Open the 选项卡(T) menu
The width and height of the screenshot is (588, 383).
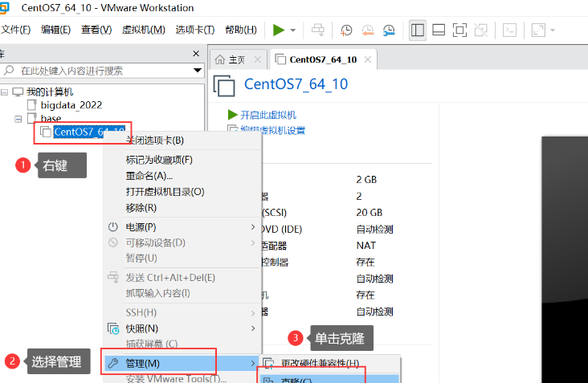pos(195,30)
